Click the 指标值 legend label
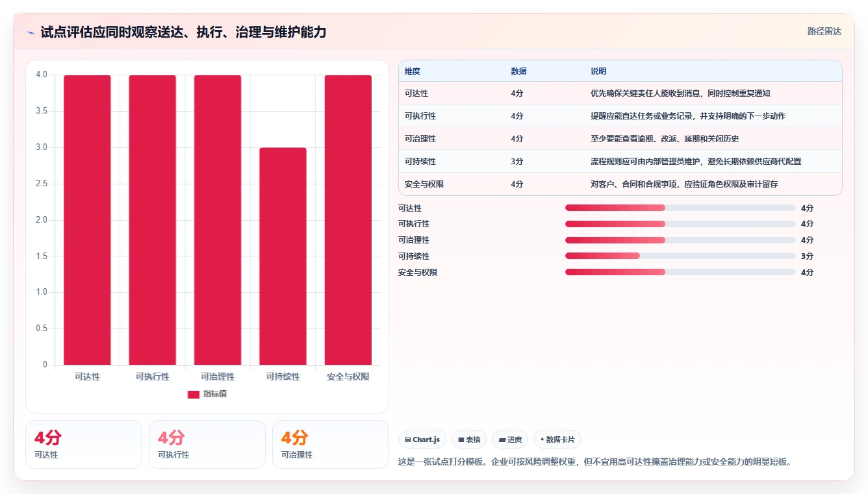Image resolution: width=868 pixels, height=494 pixels. pos(215,394)
